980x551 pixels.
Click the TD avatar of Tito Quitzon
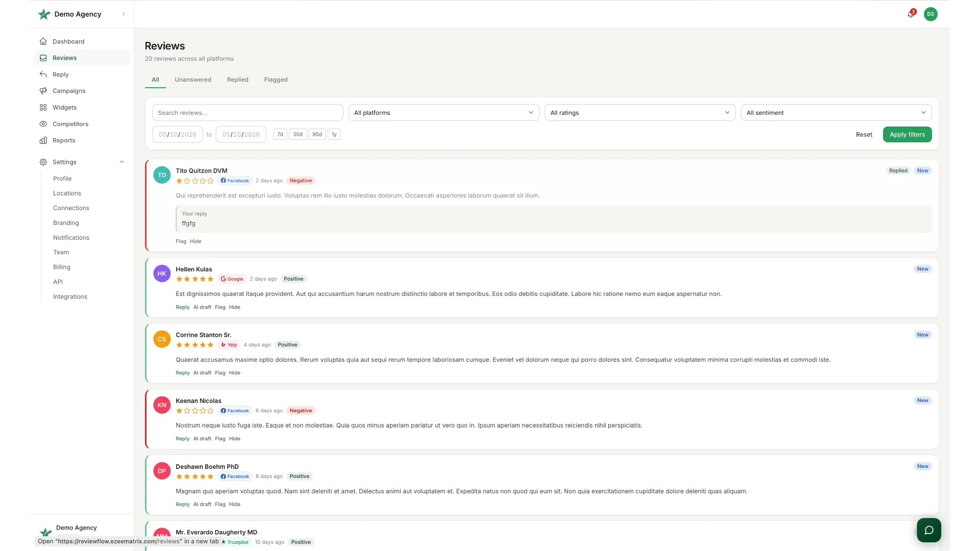coord(162,175)
